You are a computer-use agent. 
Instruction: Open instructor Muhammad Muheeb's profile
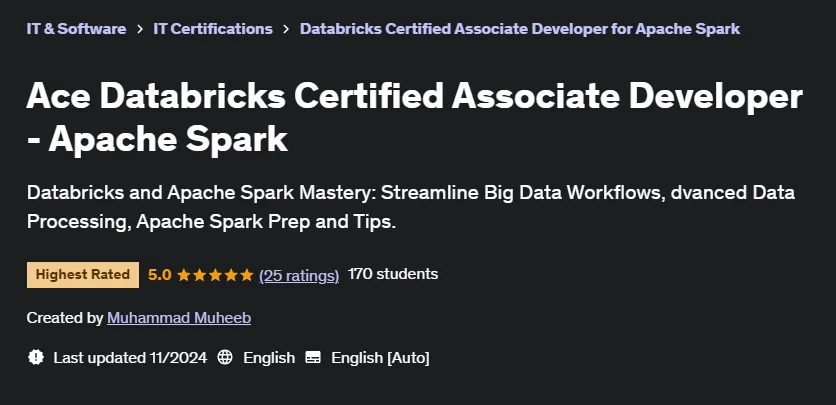point(179,318)
